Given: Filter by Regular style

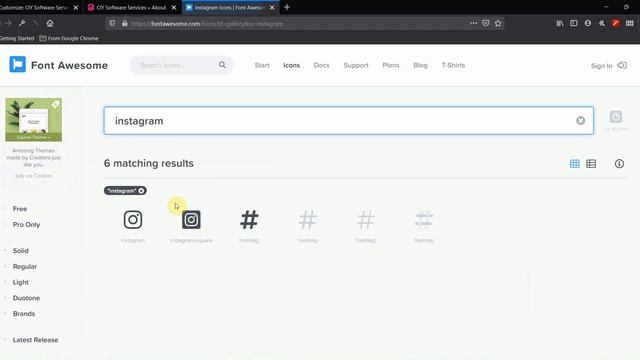Looking at the screenshot, I should [24, 267].
